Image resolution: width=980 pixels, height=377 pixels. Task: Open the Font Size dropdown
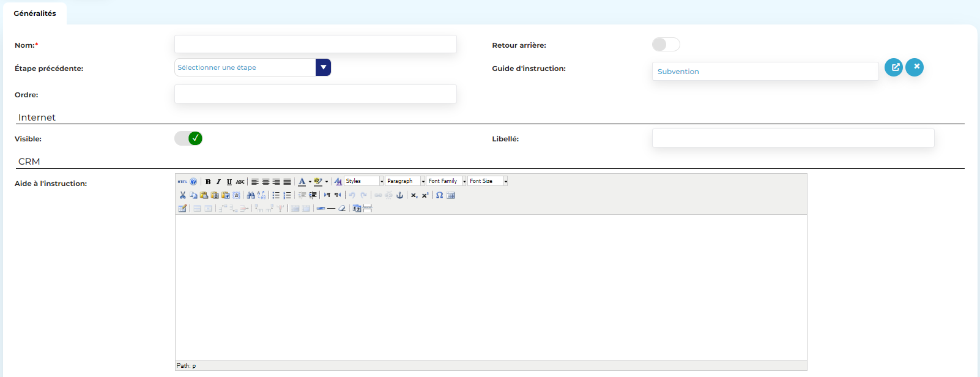505,181
